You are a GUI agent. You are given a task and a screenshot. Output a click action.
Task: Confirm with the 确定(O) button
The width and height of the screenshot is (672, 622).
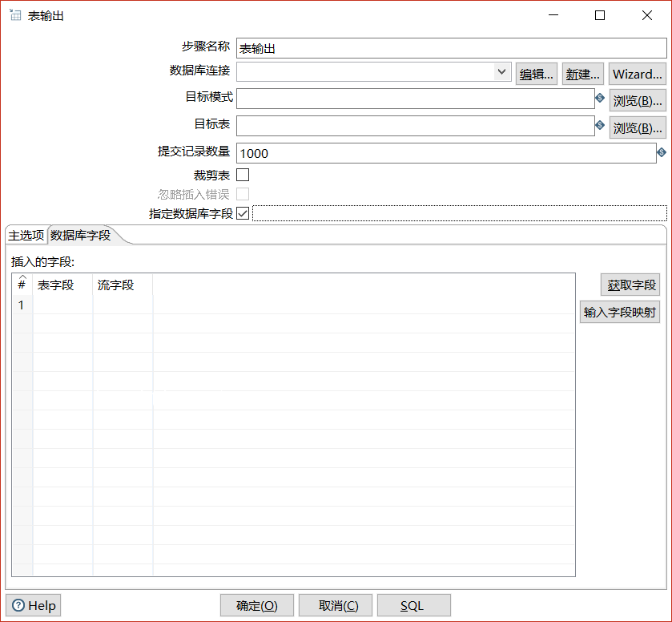click(257, 605)
